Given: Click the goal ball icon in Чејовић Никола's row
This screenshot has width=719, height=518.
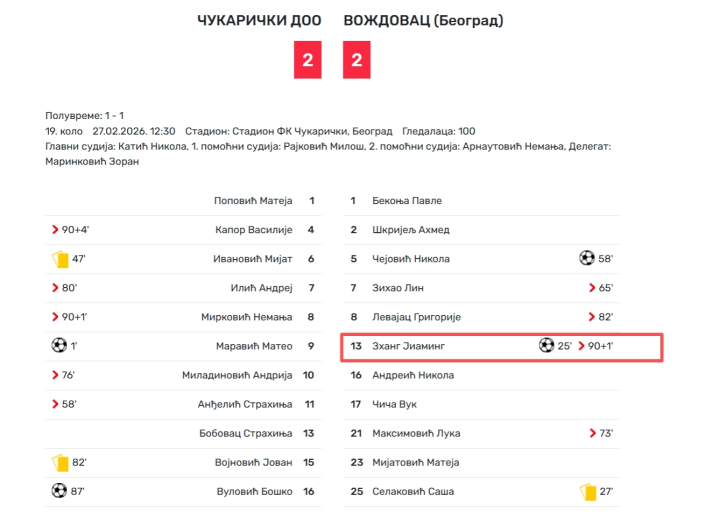Looking at the screenshot, I should click(587, 259).
